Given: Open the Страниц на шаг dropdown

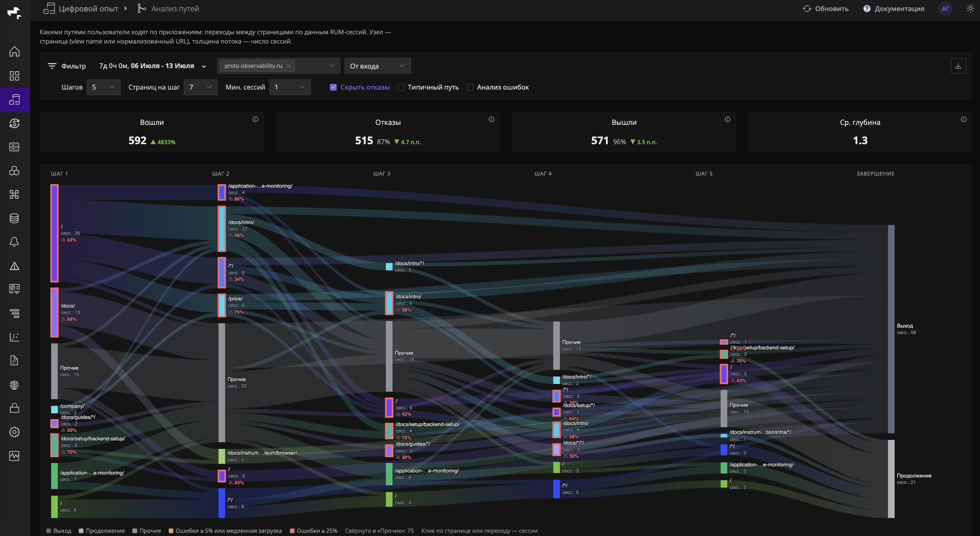Looking at the screenshot, I should coord(200,87).
